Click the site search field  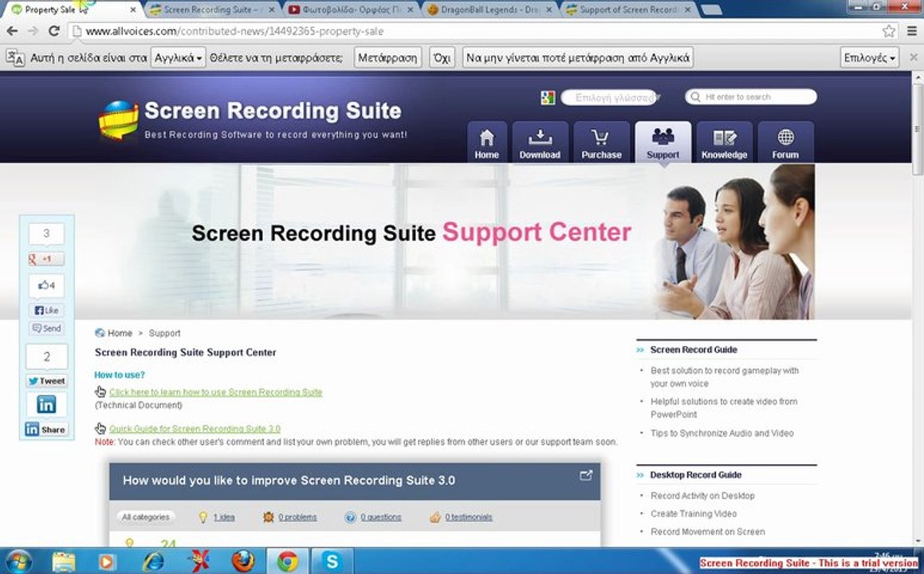pos(751,96)
